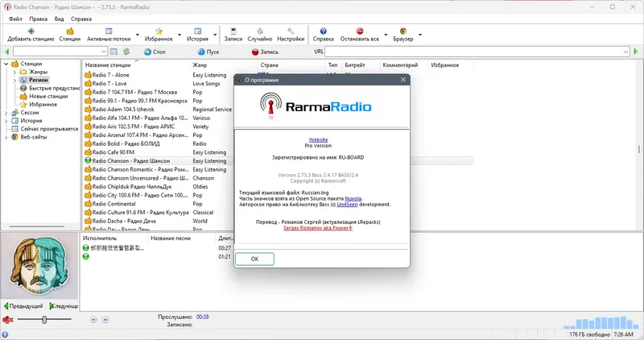Image resolution: width=644 pixels, height=340 pixels.
Task: Go to Следующий station
Action: pos(64,306)
